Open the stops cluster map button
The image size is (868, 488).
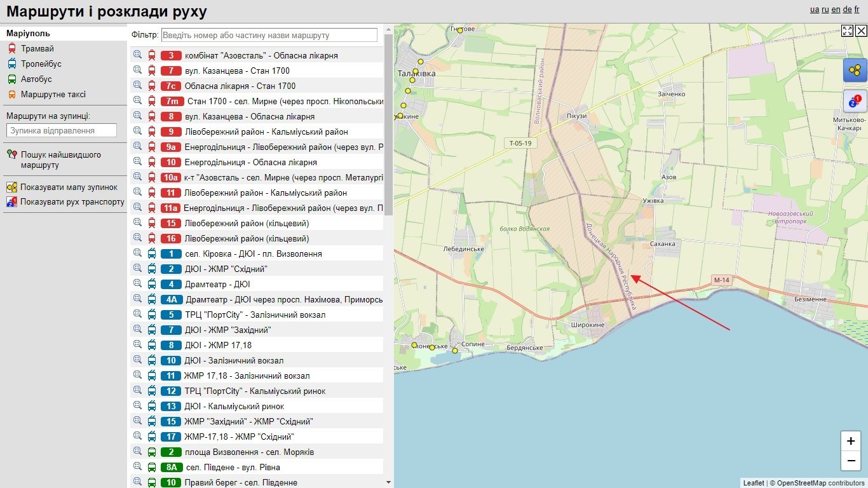(855, 70)
